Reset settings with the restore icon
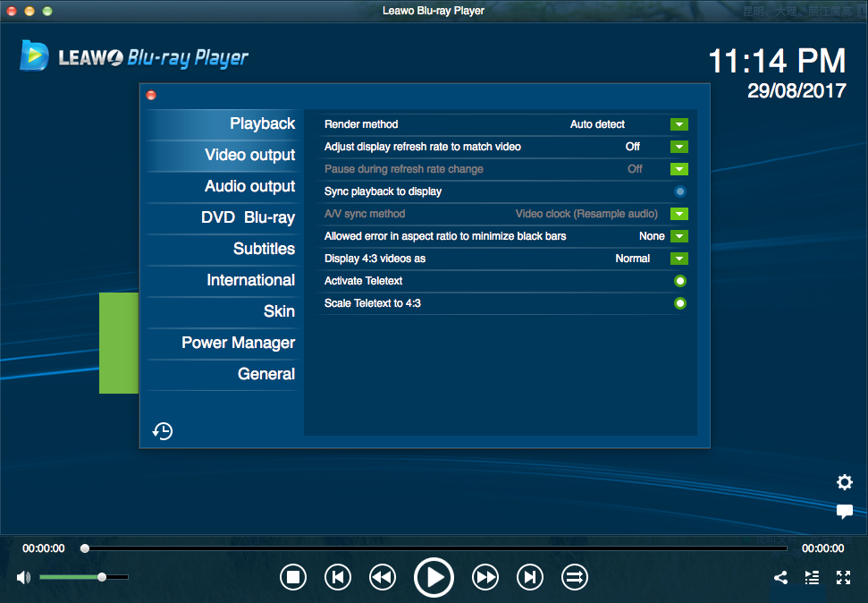Viewport: 868px width, 603px height. click(x=163, y=431)
